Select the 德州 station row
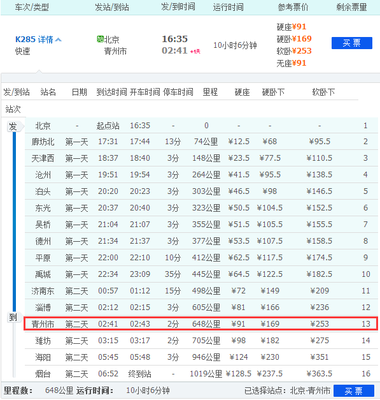The height and width of the screenshot is (400, 380). [x=202, y=241]
